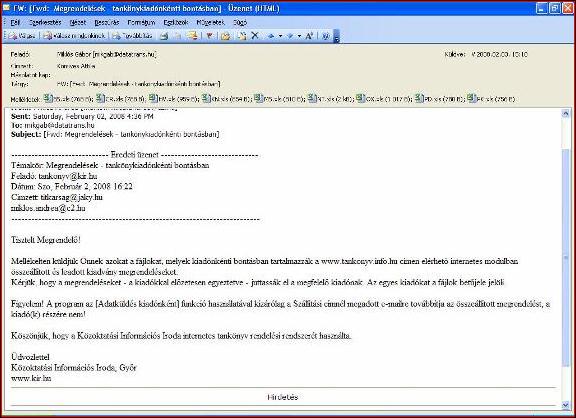Go to next item with down arrow
The width and height of the screenshot is (576, 418).
pos(290,36)
